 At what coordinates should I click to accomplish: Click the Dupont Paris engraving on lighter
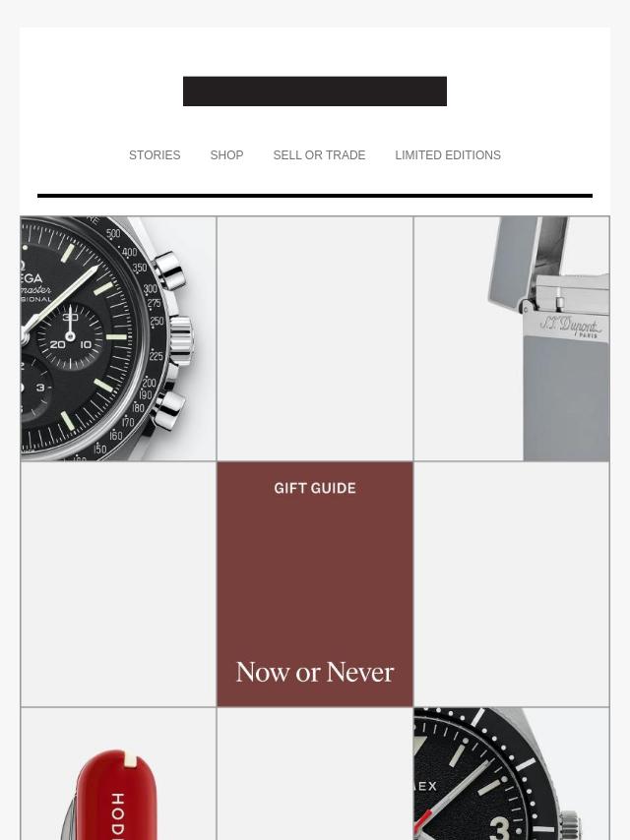(569, 326)
